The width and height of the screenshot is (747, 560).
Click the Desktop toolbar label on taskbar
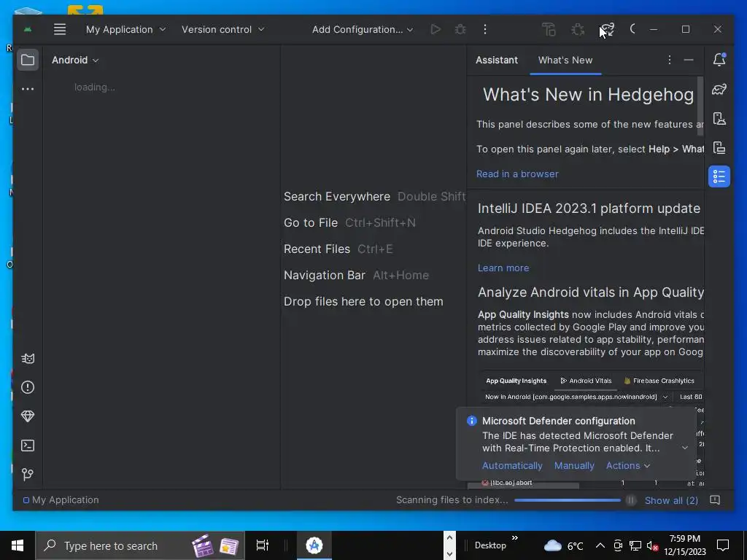pyautogui.click(x=490, y=545)
